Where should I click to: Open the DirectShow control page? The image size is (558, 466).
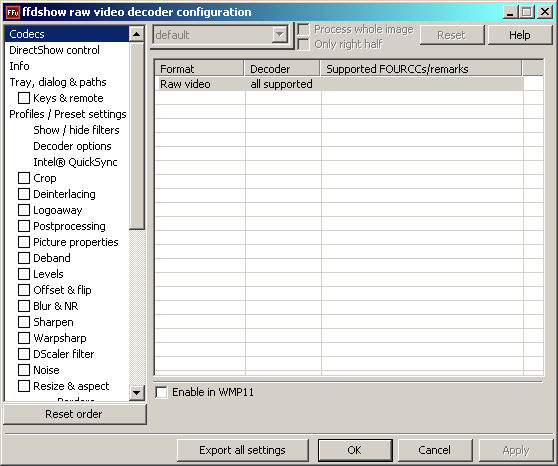tap(54, 50)
